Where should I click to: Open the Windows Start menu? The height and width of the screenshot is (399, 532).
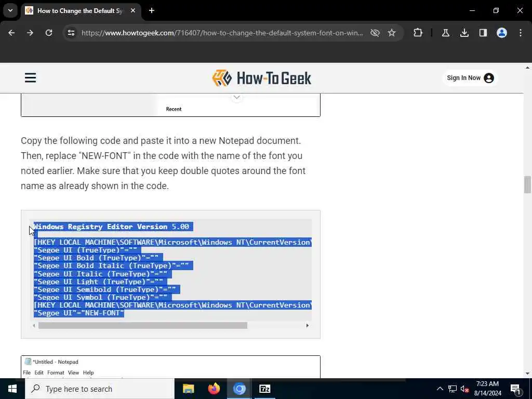(12, 389)
